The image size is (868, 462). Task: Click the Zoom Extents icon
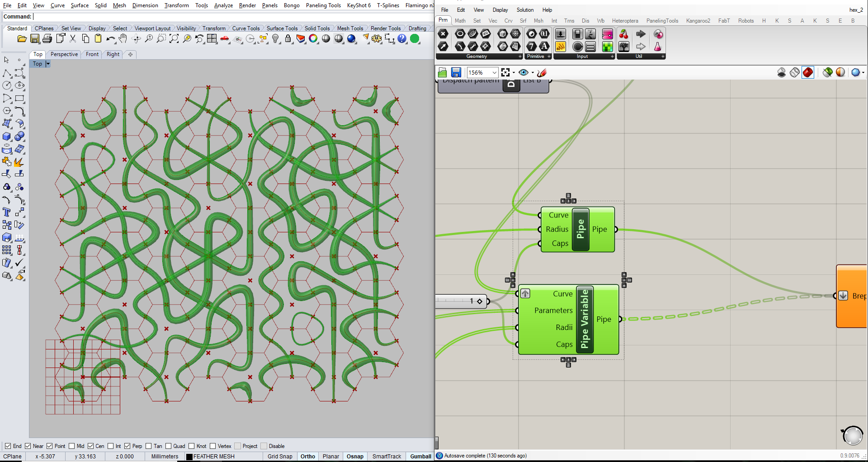tap(174, 39)
